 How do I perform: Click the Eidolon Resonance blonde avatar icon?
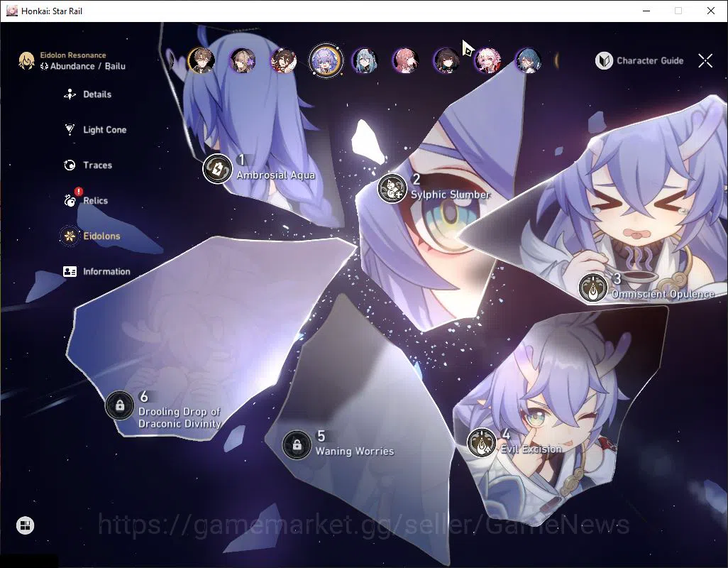[x=26, y=60]
